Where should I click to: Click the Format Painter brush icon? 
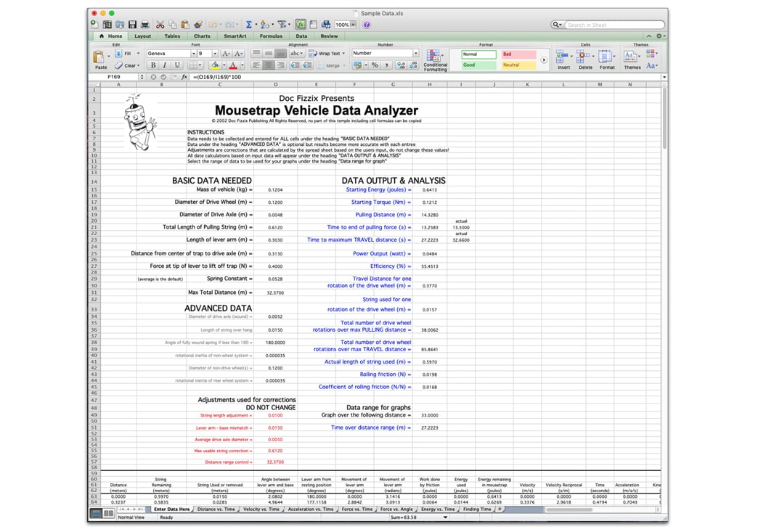tap(197, 25)
